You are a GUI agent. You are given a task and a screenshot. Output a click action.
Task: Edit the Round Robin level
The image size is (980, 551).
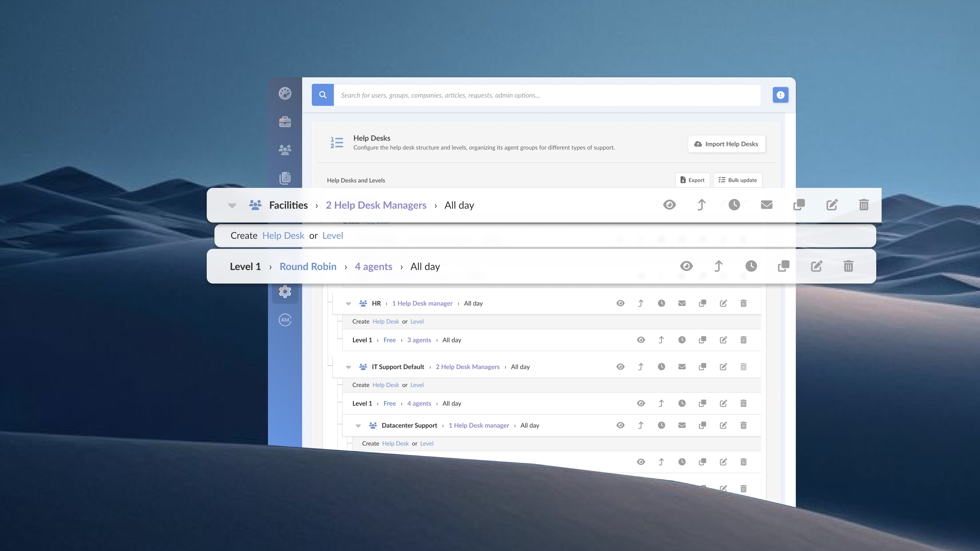click(x=816, y=266)
